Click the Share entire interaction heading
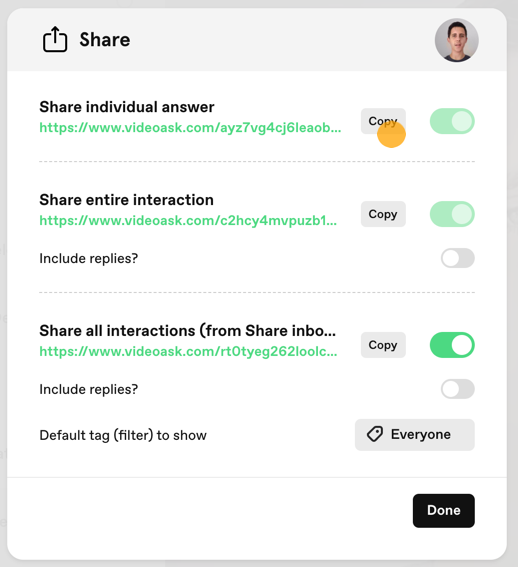The width and height of the screenshot is (518, 567). (126, 200)
